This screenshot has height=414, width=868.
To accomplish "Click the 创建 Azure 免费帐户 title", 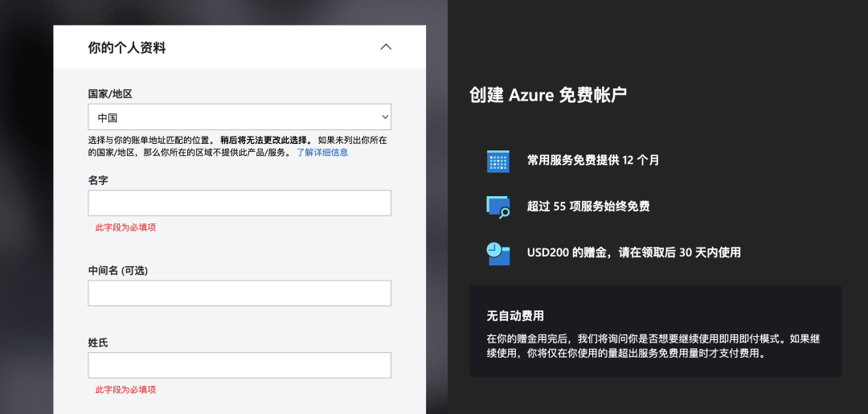I will (548, 95).
